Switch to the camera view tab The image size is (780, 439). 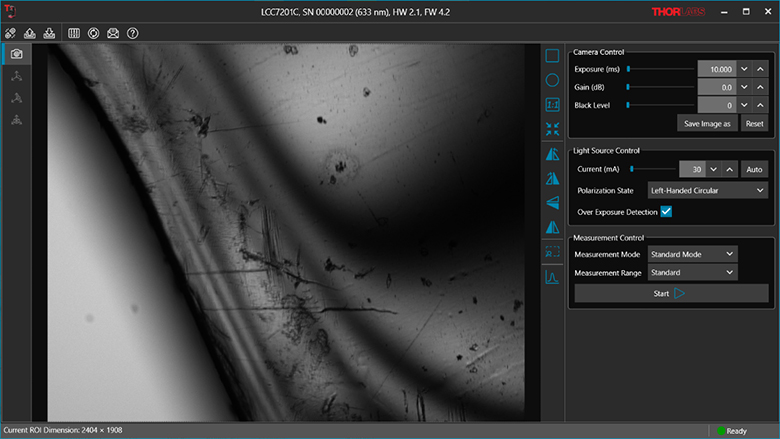[16, 54]
